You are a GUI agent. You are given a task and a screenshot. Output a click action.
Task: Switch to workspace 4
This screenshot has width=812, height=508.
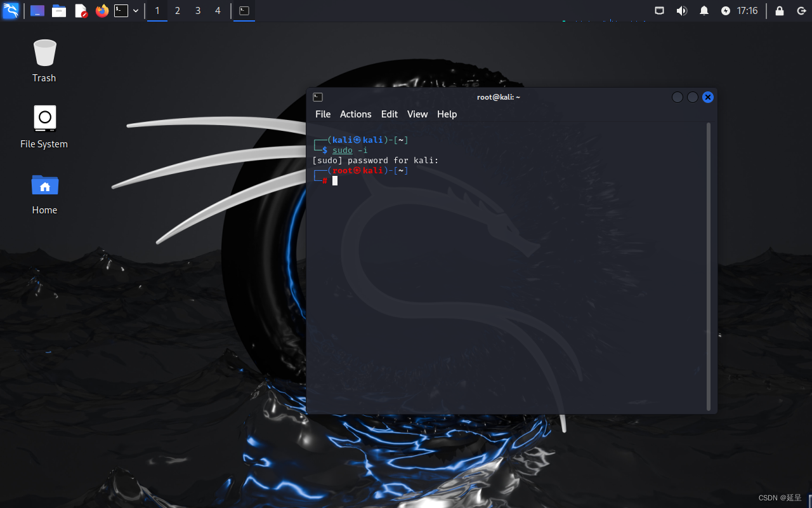(x=218, y=11)
